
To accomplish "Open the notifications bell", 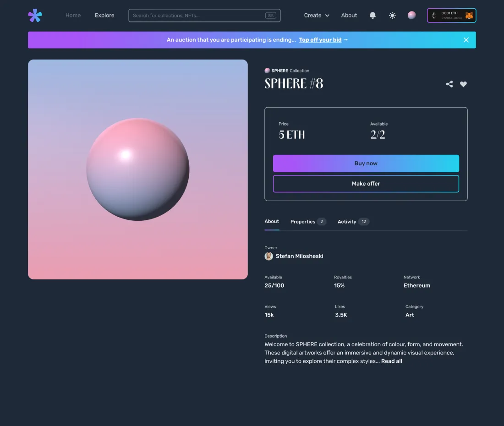I will [373, 16].
